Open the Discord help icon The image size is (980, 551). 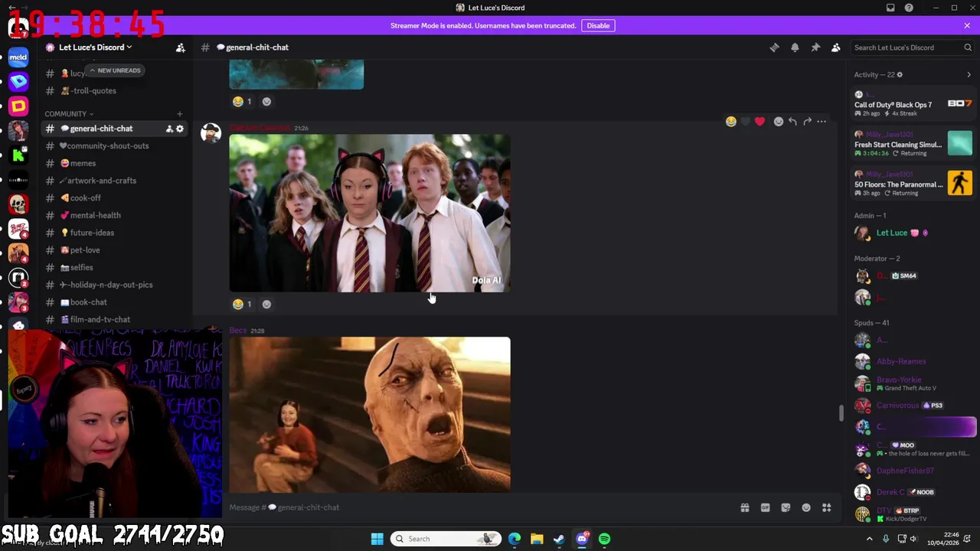point(909,8)
